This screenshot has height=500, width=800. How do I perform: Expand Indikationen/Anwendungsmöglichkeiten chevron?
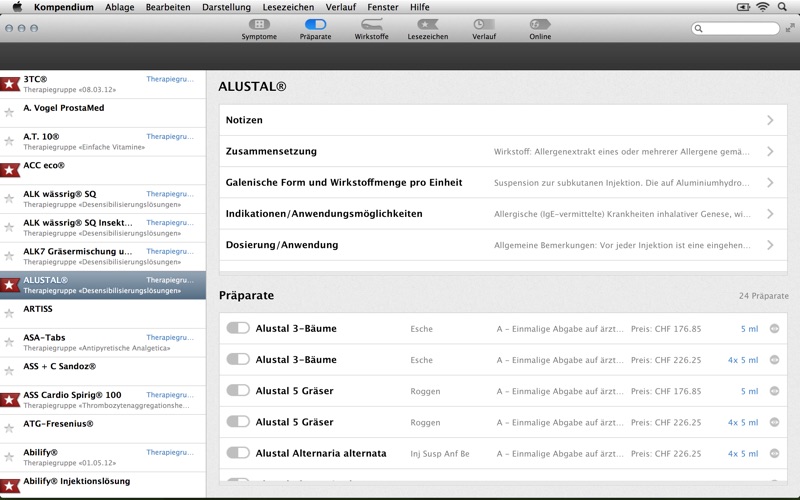pos(770,214)
